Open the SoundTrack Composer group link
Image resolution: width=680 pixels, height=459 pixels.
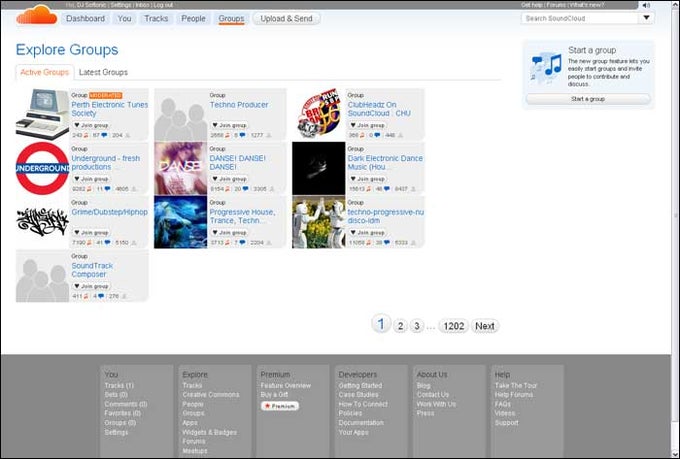92,270
